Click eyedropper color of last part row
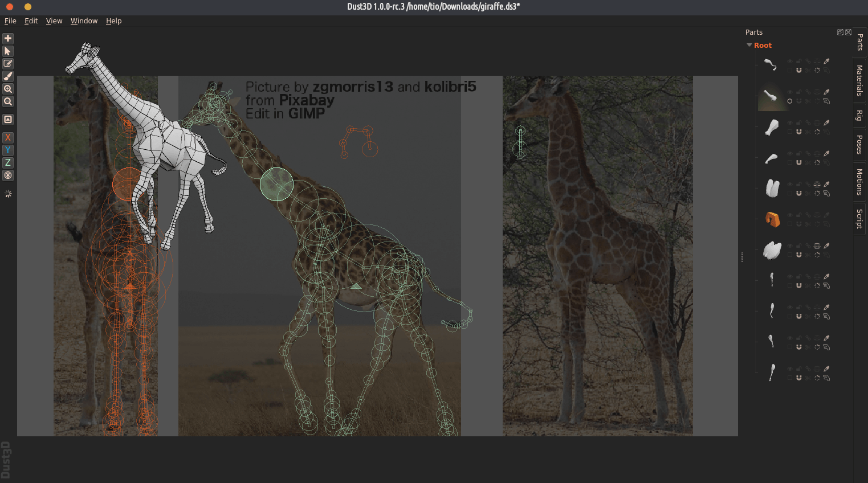 [x=826, y=369]
